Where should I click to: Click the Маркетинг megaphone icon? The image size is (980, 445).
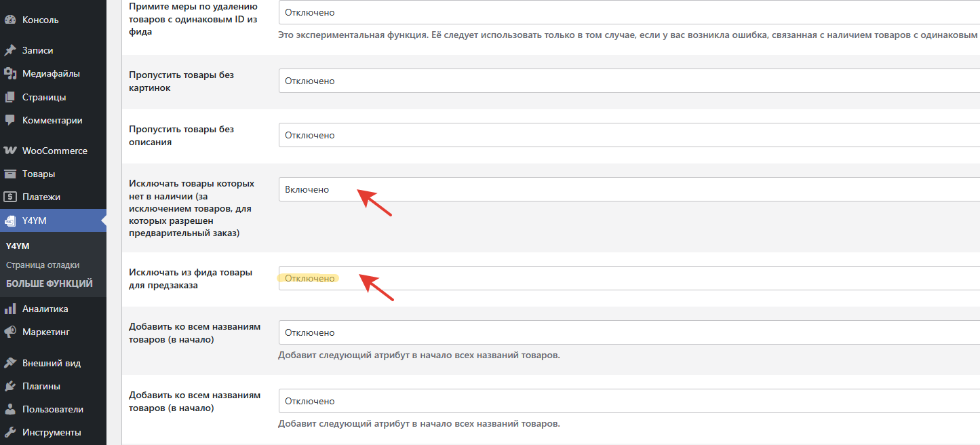[x=10, y=332]
